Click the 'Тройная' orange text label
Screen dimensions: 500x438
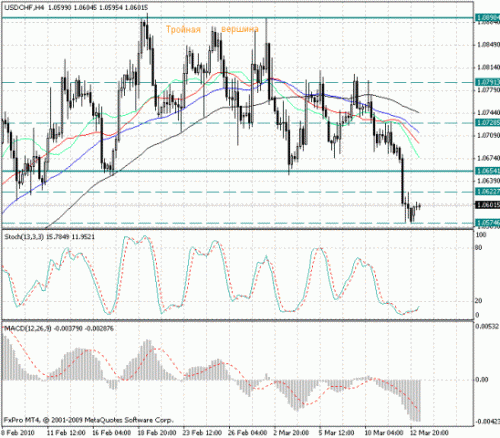(183, 30)
